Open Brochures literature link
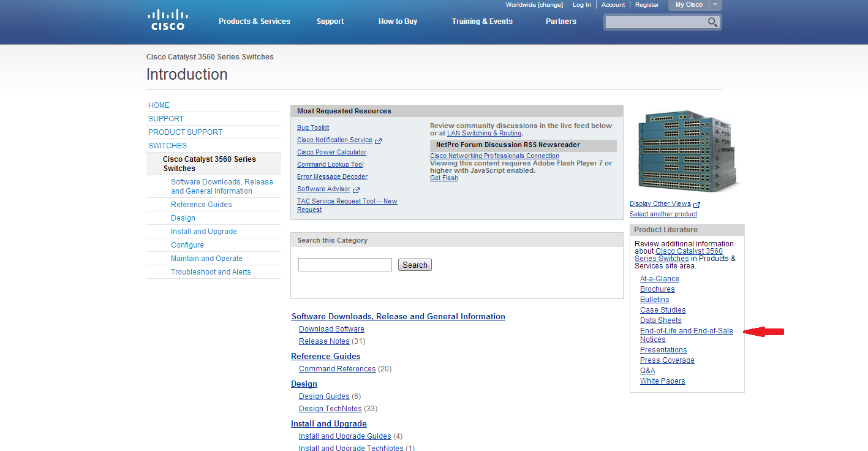This screenshot has width=868, height=451. (x=657, y=289)
